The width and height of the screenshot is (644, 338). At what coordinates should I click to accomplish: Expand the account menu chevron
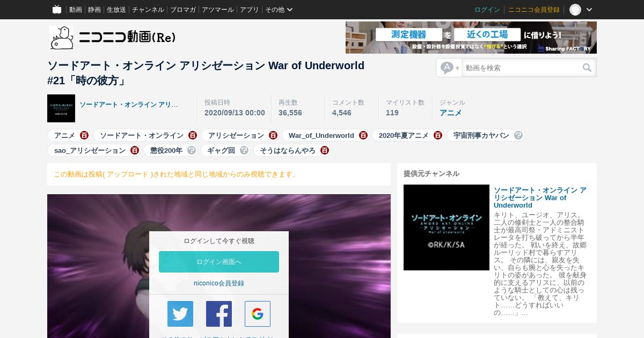coord(589,10)
